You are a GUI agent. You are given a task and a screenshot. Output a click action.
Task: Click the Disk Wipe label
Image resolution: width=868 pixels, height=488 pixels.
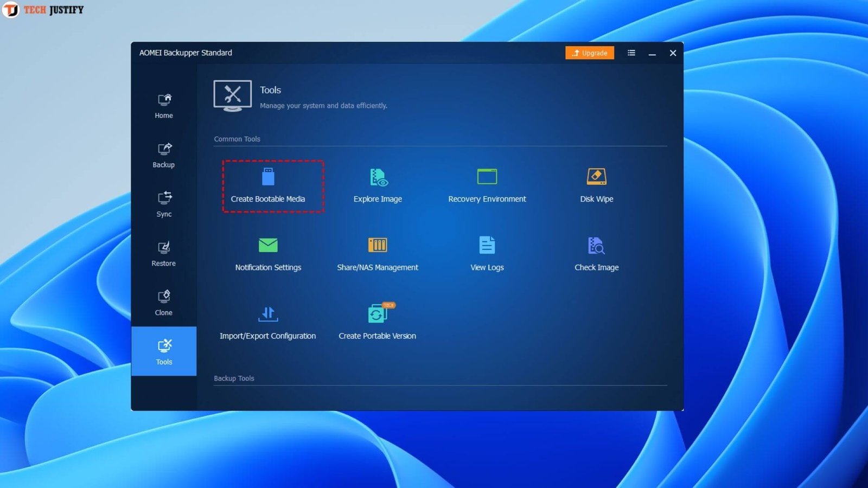pyautogui.click(x=597, y=199)
